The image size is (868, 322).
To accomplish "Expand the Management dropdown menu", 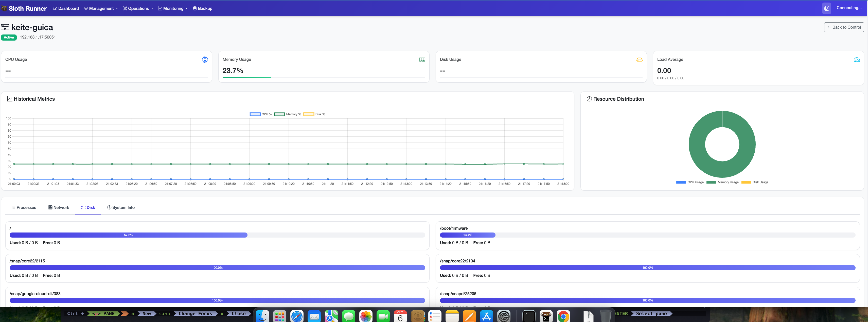I will tap(101, 8).
